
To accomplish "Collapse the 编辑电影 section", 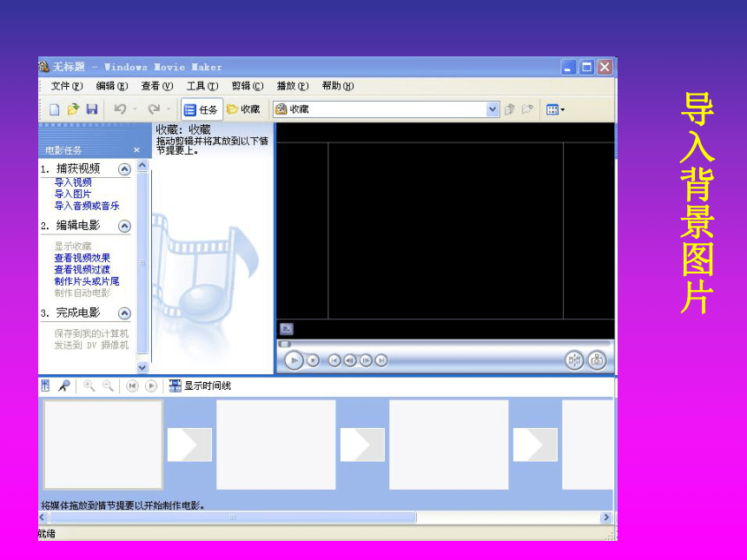I will (124, 227).
